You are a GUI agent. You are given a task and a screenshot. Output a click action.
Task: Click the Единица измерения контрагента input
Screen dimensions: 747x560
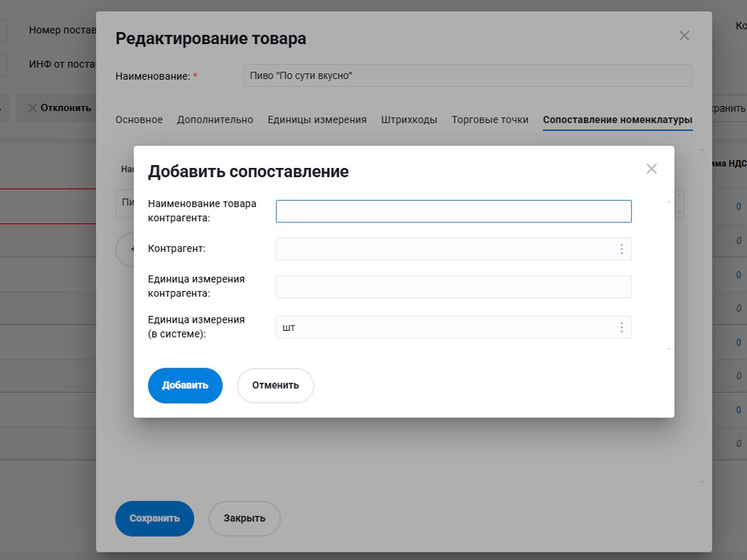click(x=453, y=287)
